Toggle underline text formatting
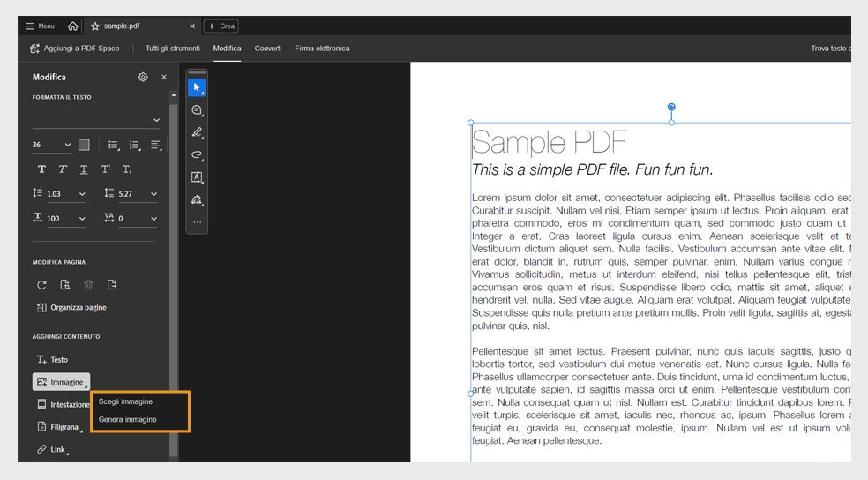868x480 pixels. pos(84,169)
